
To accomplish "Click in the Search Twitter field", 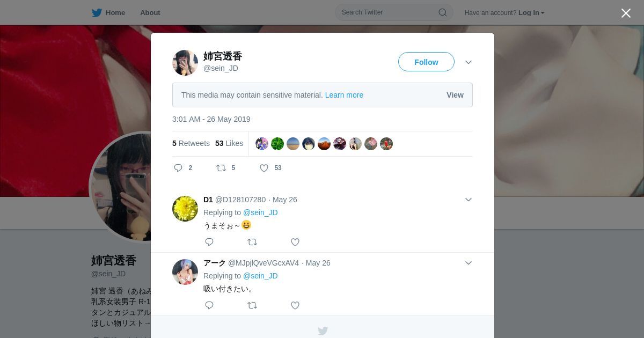I will [388, 12].
